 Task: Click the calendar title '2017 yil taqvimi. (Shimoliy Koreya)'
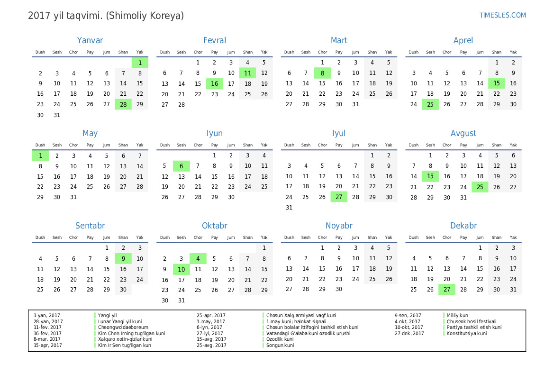(106, 16)
